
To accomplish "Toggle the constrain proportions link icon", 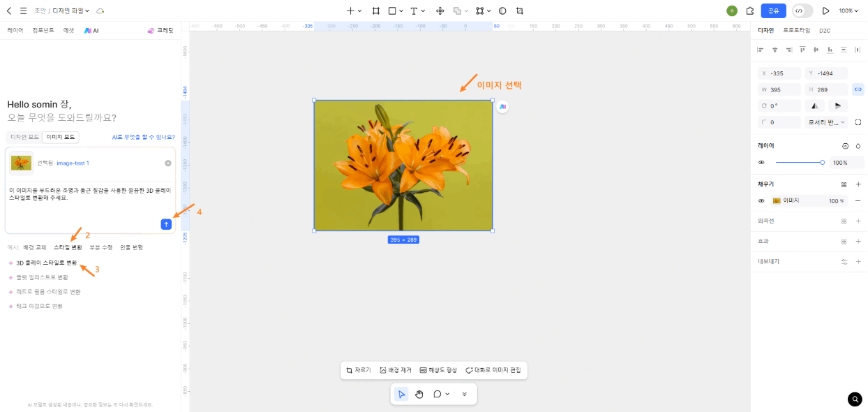I will pos(858,89).
